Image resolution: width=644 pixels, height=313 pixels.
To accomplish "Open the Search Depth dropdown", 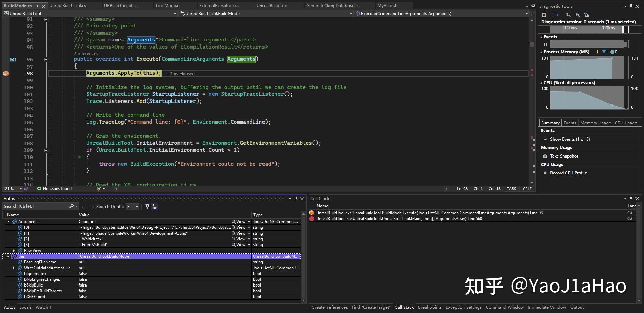I will pyautogui.click(x=136, y=206).
